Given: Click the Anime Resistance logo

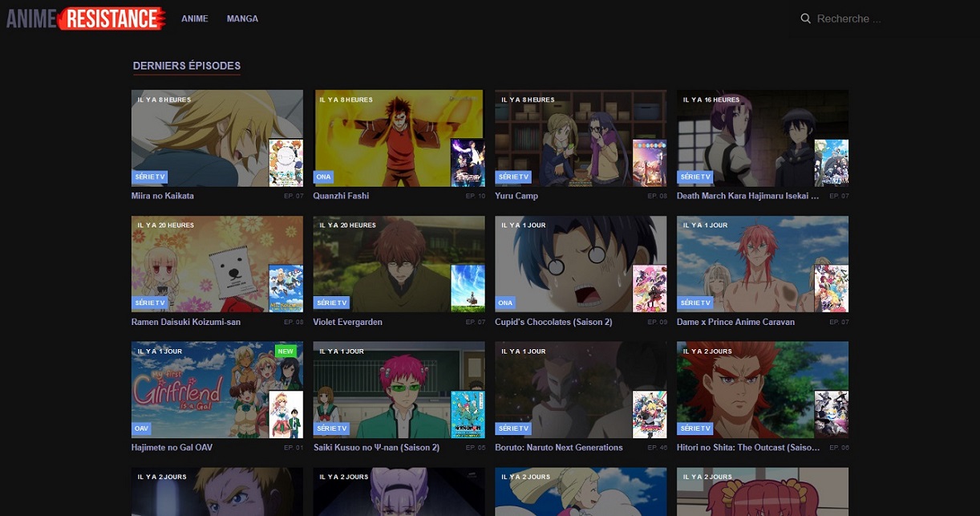Looking at the screenshot, I should (86, 18).
